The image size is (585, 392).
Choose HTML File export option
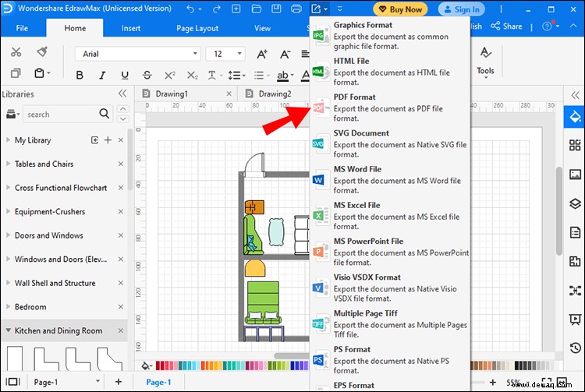[x=389, y=72]
